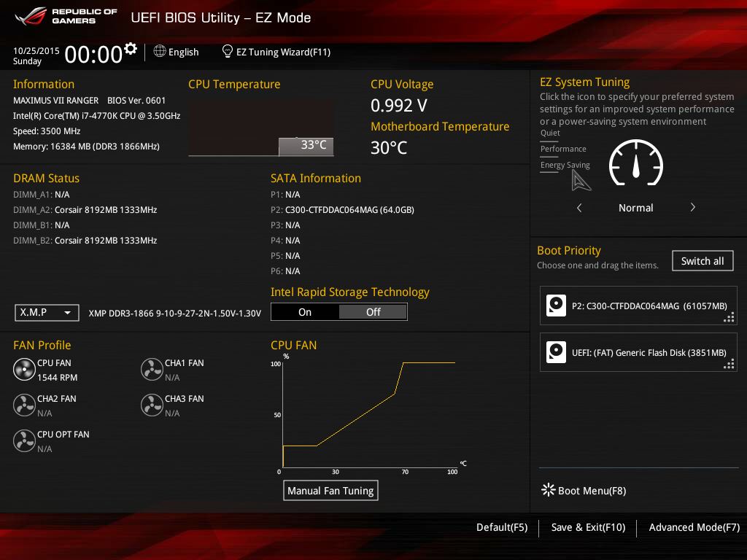747x560 pixels.
Task: Click the DIMM_A1: N/A entry
Action: [x=41, y=195]
